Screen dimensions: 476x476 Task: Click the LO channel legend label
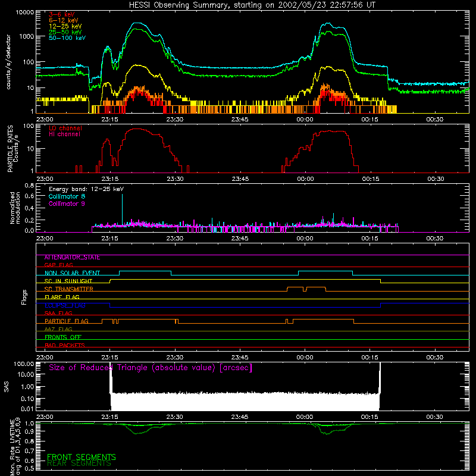click(65, 128)
